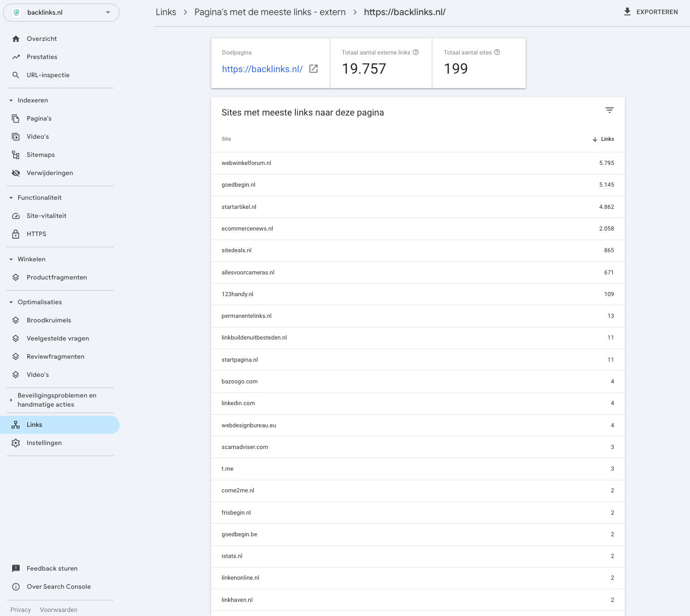Open the filter icon above the sites table
690x616 pixels.
tap(609, 110)
